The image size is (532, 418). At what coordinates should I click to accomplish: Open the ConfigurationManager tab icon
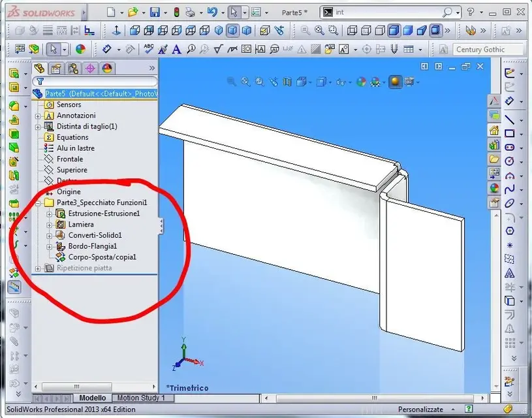pyautogui.click(x=73, y=69)
